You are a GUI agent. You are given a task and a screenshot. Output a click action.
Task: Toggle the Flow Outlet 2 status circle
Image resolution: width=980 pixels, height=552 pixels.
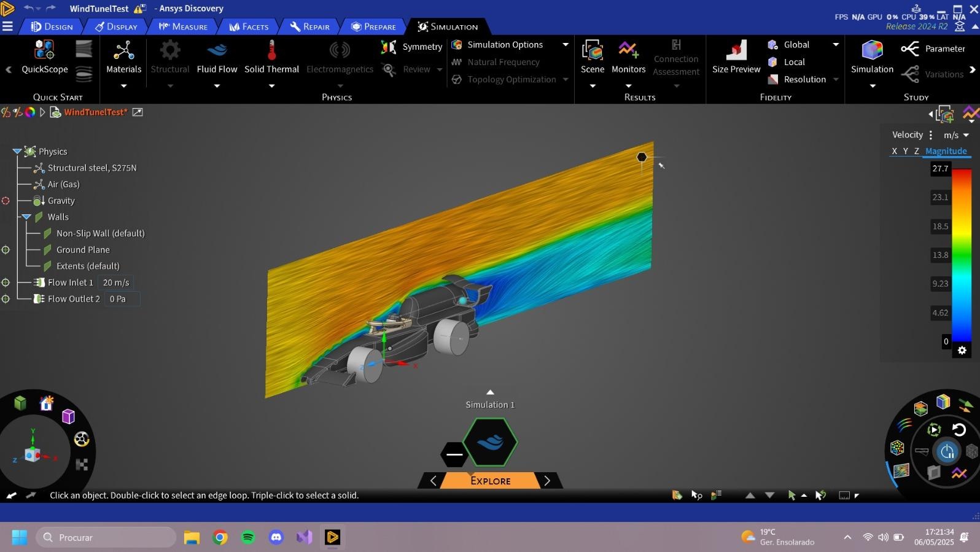pyautogui.click(x=6, y=299)
